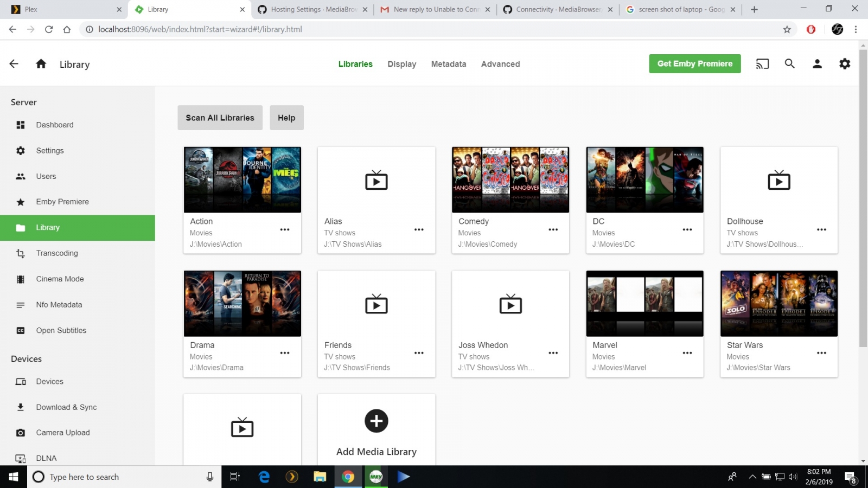Viewport: 868px width, 488px height.
Task: Switch to the Display tab
Action: [x=401, y=64]
